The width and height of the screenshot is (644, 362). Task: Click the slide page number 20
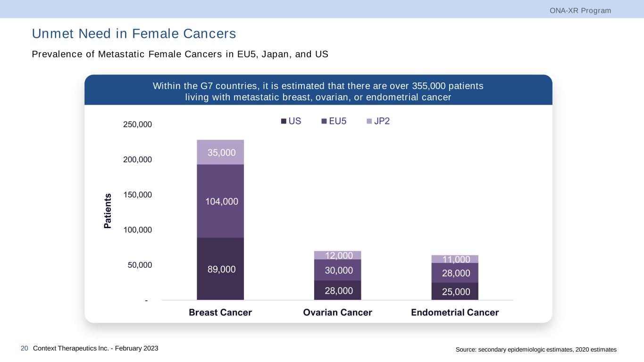pos(25,348)
